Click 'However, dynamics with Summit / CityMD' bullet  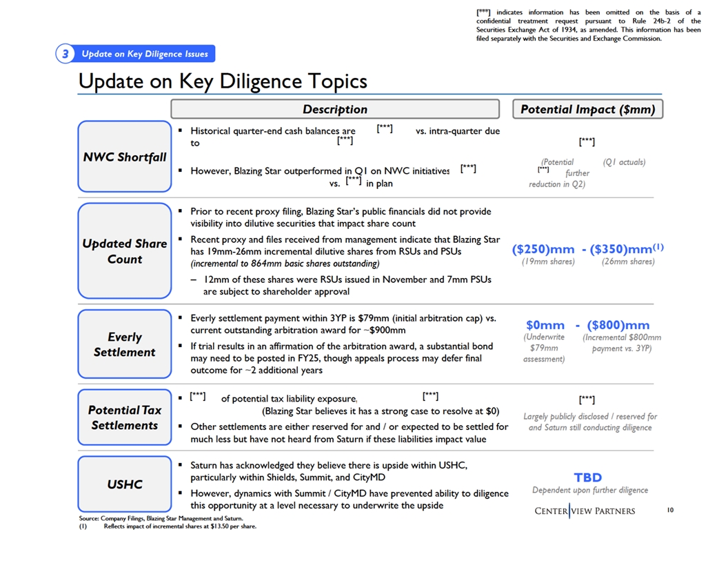(x=349, y=500)
